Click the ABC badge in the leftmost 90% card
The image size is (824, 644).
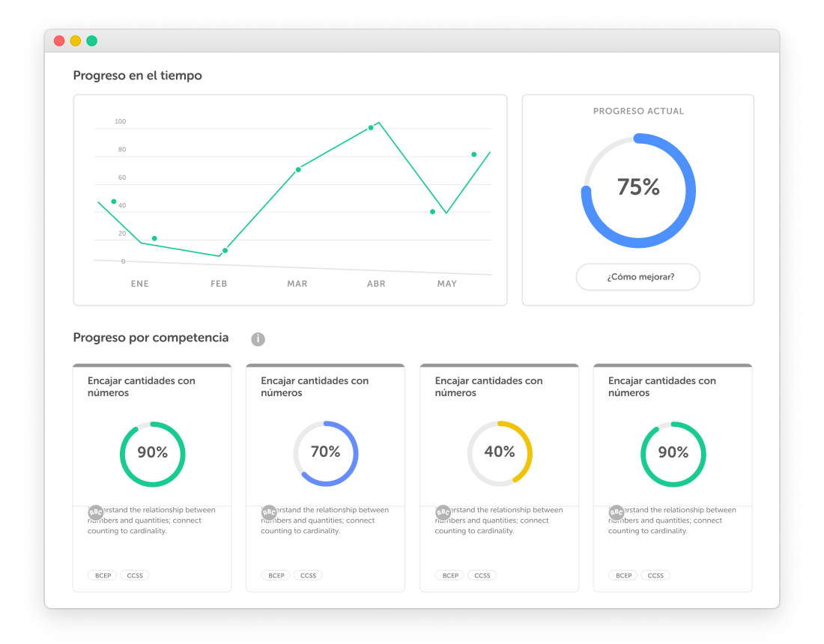pyautogui.click(x=96, y=512)
